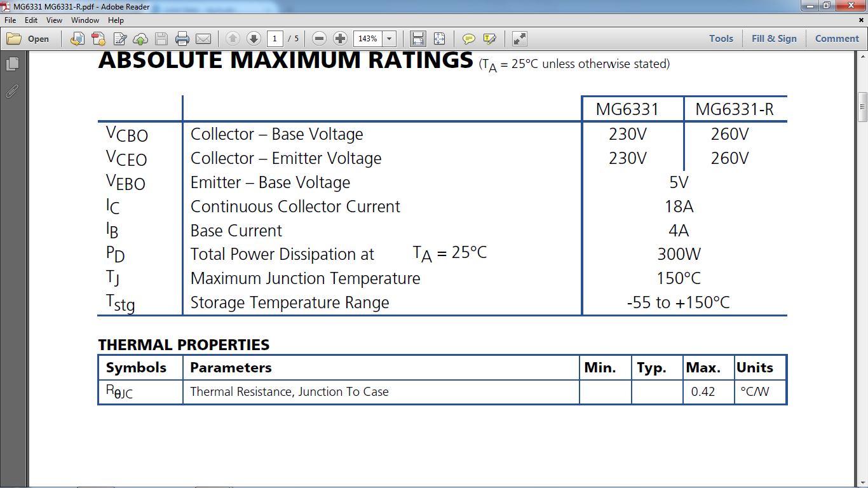Screen dimensions: 868x488
Task: Open the View menu
Action: [54, 20]
